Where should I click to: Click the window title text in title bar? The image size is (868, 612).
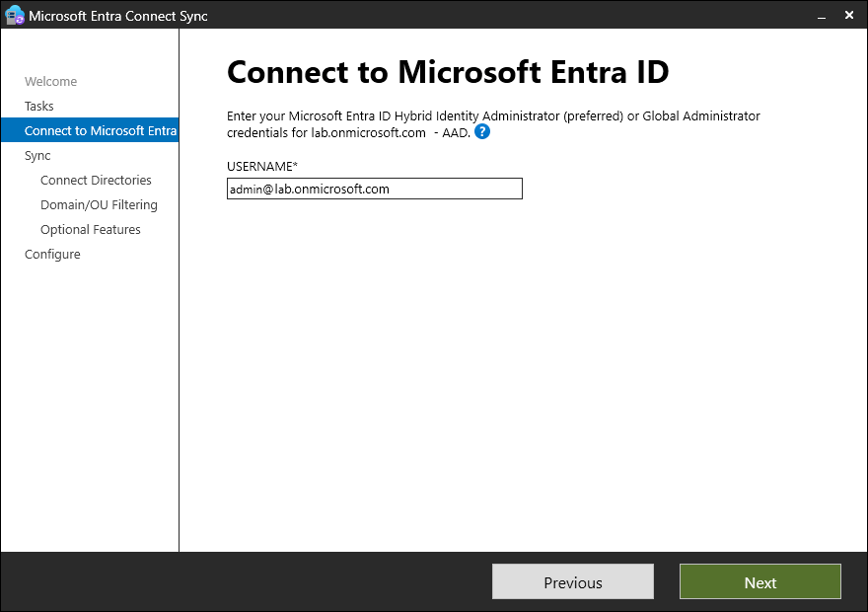click(118, 16)
